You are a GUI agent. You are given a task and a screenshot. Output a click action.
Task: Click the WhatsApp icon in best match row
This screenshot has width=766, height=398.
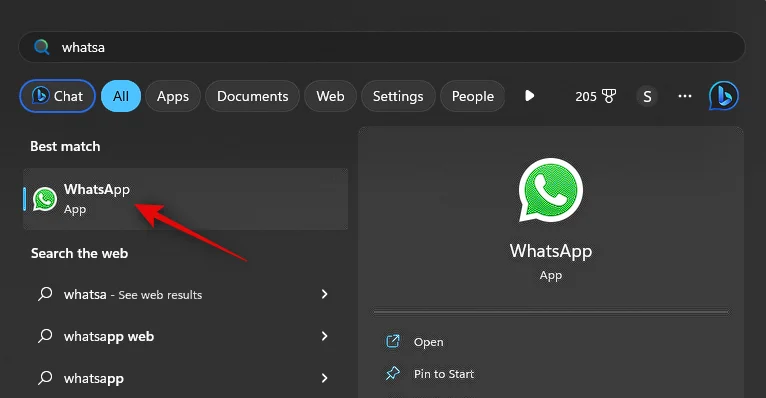[45, 199]
